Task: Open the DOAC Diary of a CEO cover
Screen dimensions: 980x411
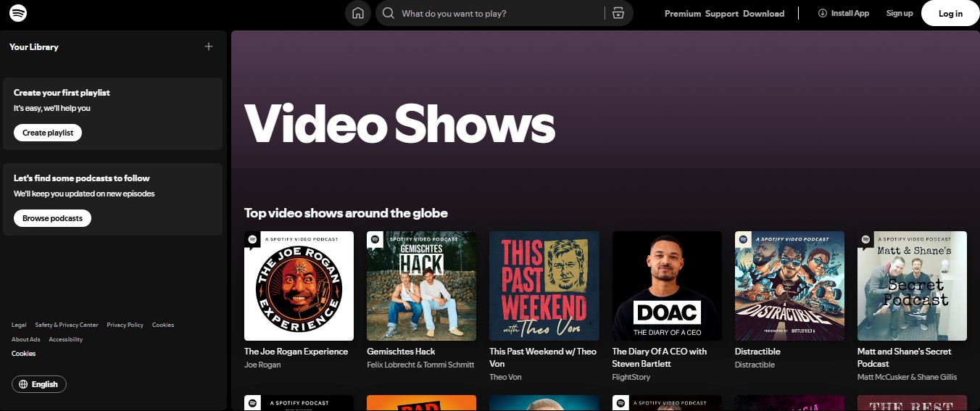Action: click(667, 286)
